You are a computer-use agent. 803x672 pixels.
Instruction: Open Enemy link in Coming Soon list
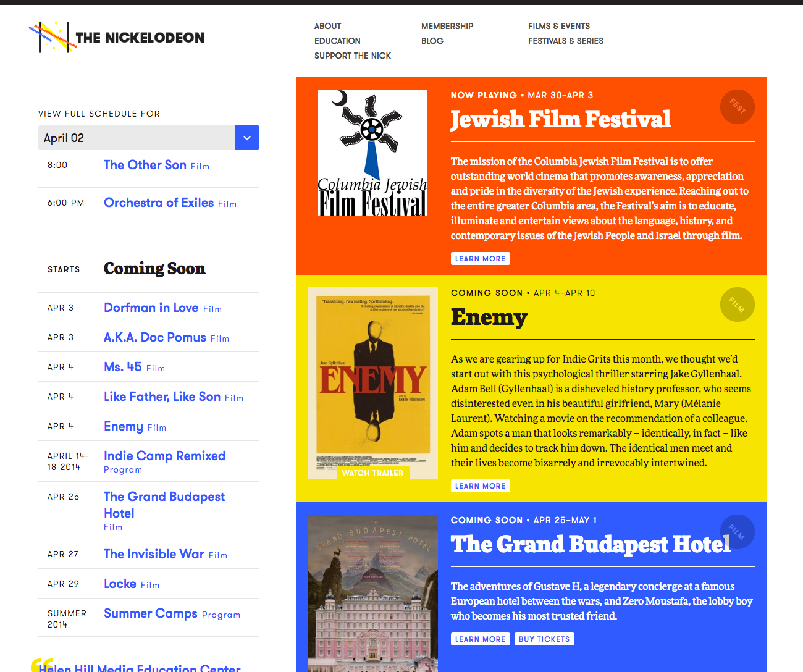click(124, 426)
